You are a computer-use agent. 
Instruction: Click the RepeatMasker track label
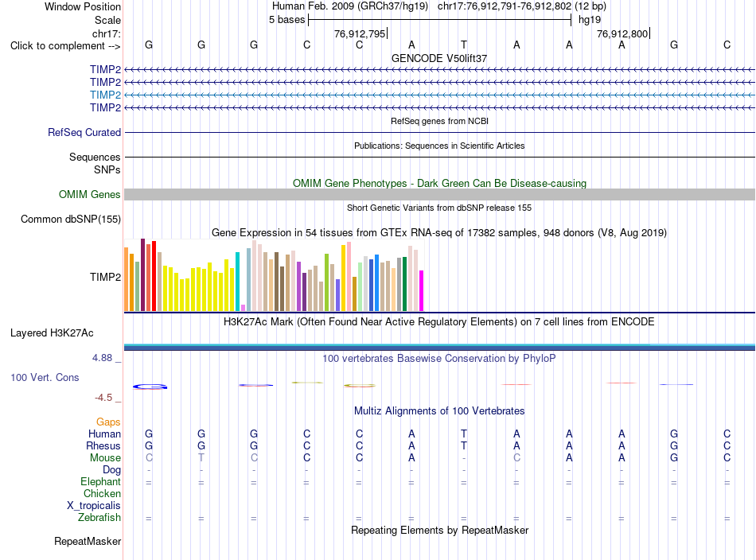click(88, 541)
